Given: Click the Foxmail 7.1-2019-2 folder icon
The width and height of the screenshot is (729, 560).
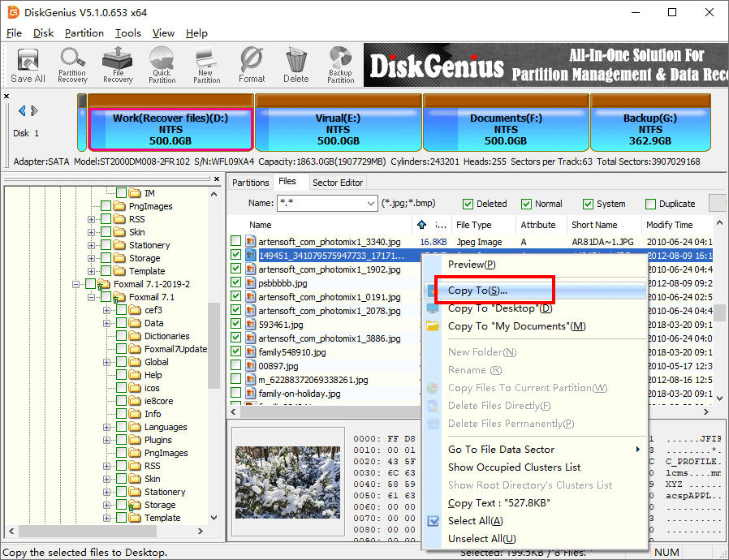Looking at the screenshot, I should click(x=104, y=284).
